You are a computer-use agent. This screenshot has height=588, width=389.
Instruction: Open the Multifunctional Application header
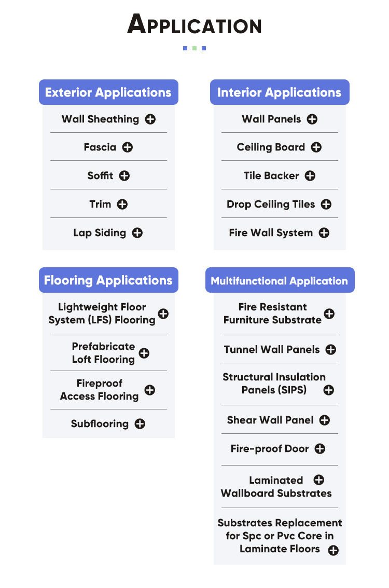click(280, 281)
